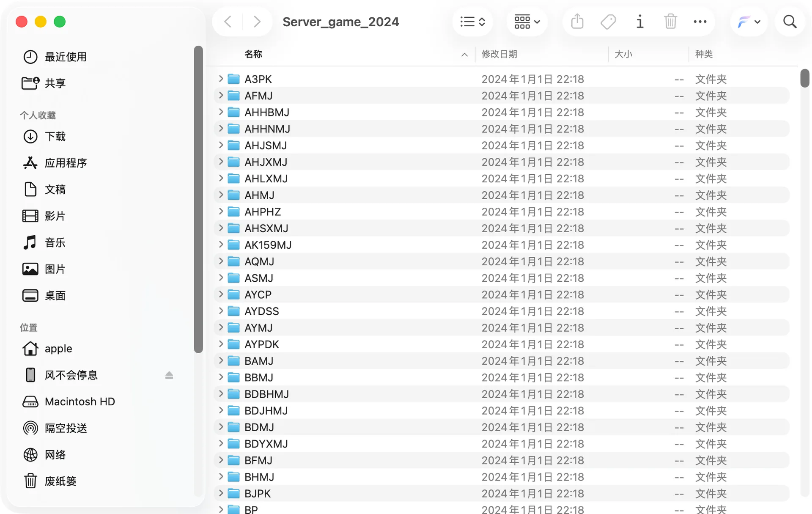Viewport: 812px width, 514px height.
Task: Click the tag icon in toolbar
Action: coord(608,22)
